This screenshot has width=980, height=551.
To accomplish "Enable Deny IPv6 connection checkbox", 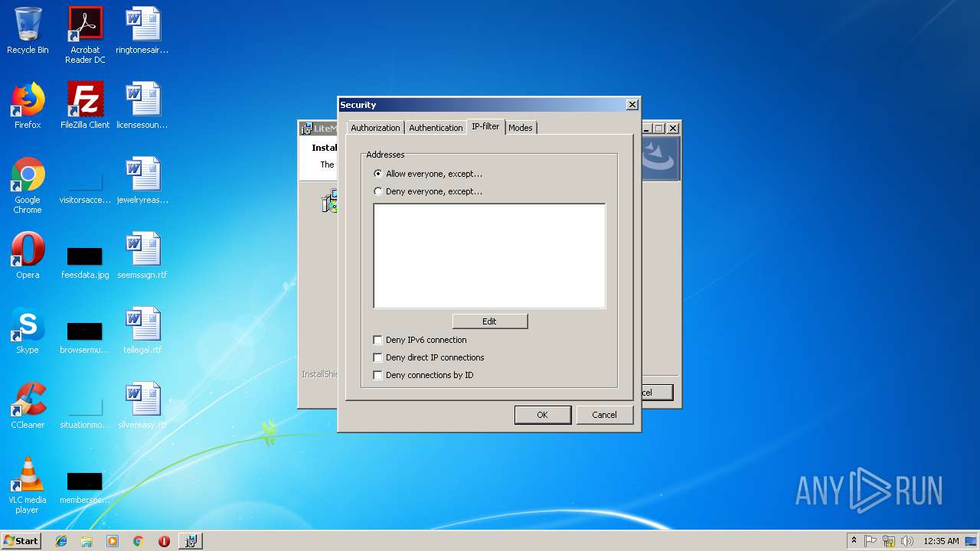I will 377,340.
